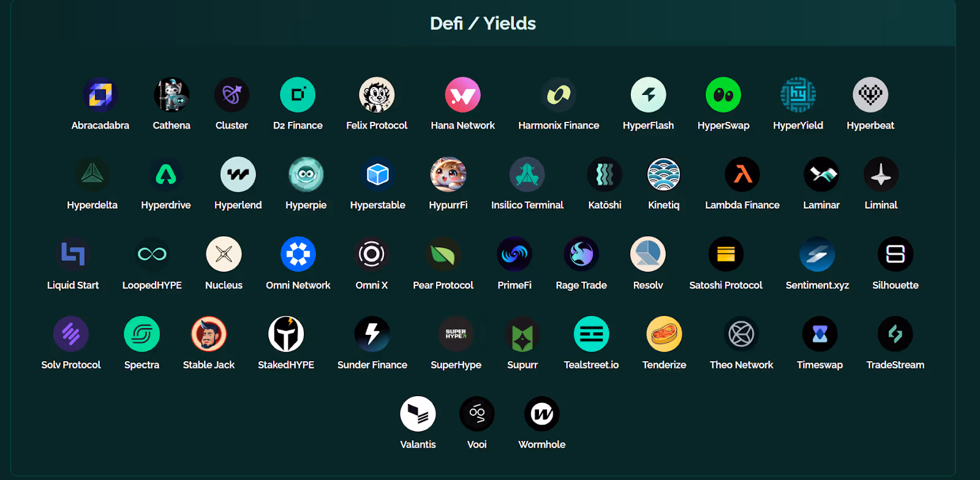The width and height of the screenshot is (980, 480).
Task: Click the PrimeFi swirl icon
Action: point(514,254)
